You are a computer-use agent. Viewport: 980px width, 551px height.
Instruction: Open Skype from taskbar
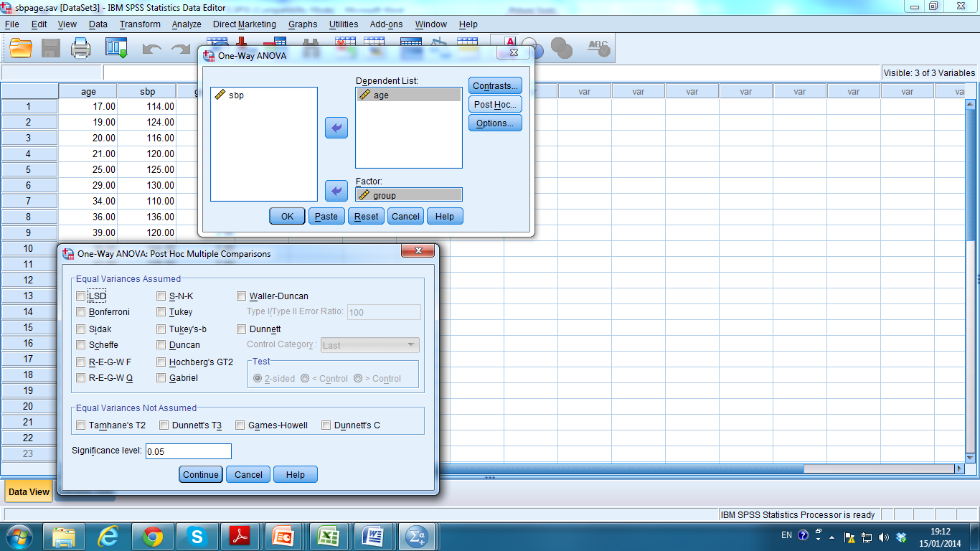pos(196,536)
